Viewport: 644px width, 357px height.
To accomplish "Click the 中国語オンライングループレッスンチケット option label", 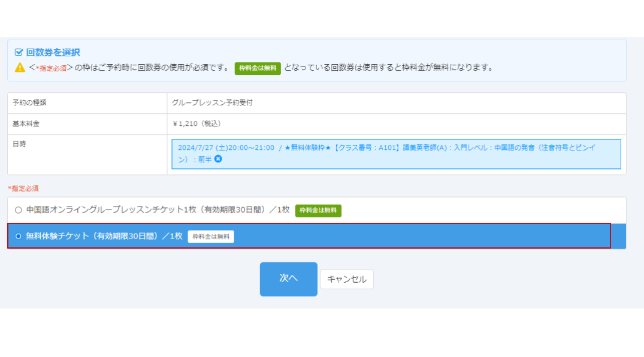I will [158, 210].
